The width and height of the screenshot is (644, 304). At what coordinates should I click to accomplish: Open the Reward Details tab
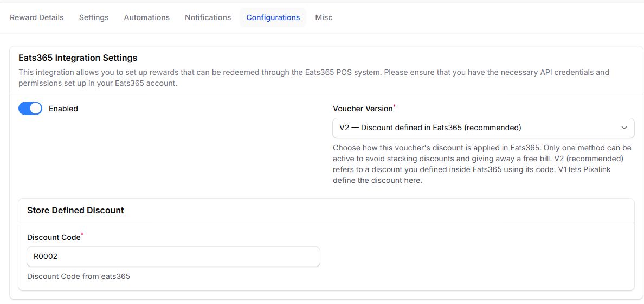click(36, 17)
